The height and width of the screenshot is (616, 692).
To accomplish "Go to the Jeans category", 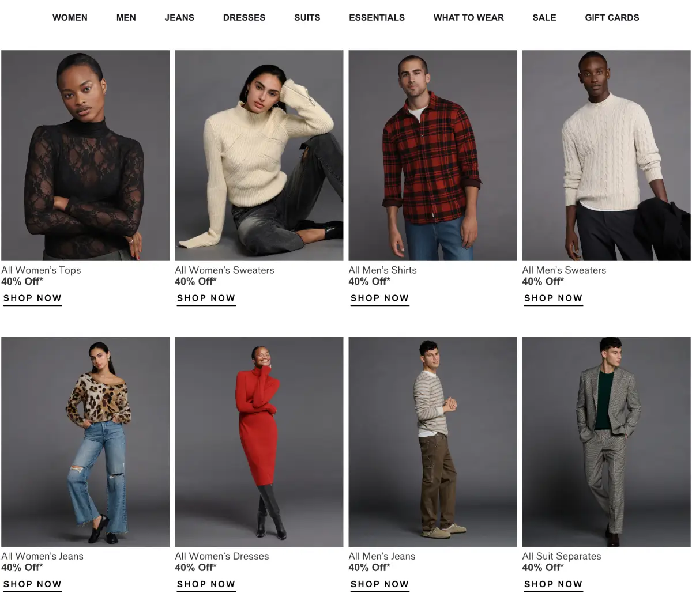I will 179,18.
